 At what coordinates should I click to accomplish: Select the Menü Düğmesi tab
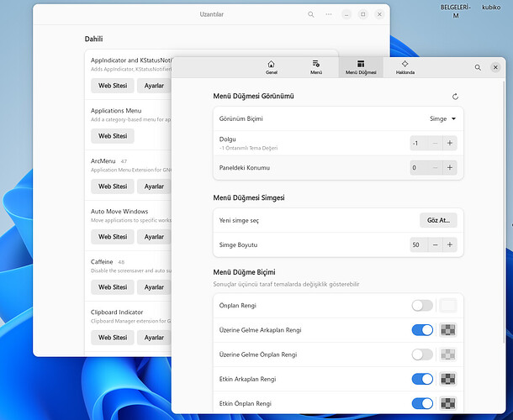(361, 67)
